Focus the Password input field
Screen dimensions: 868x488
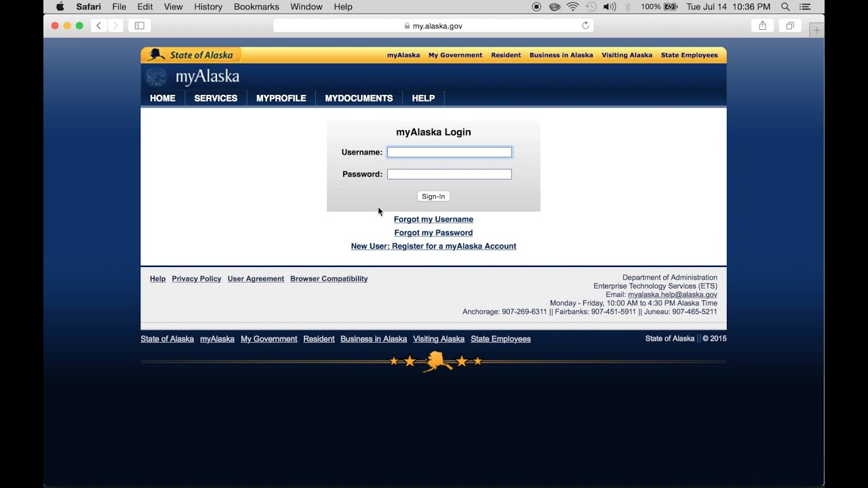click(x=450, y=174)
